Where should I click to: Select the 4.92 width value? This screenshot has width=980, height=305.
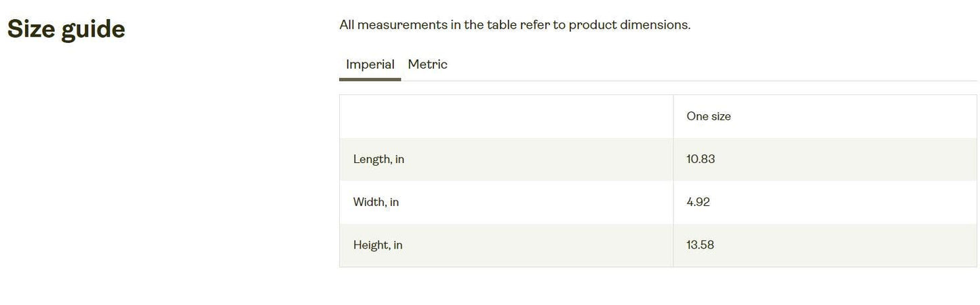point(698,202)
